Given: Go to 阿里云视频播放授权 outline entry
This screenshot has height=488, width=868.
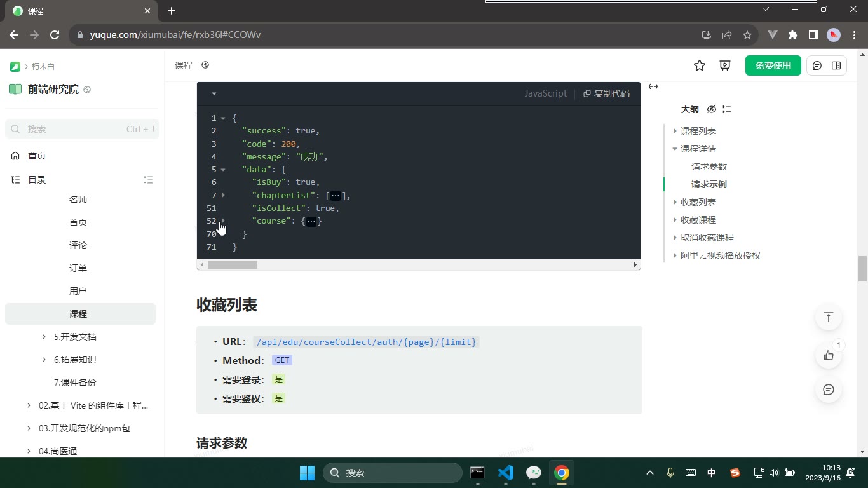Looking at the screenshot, I should pyautogui.click(x=721, y=255).
